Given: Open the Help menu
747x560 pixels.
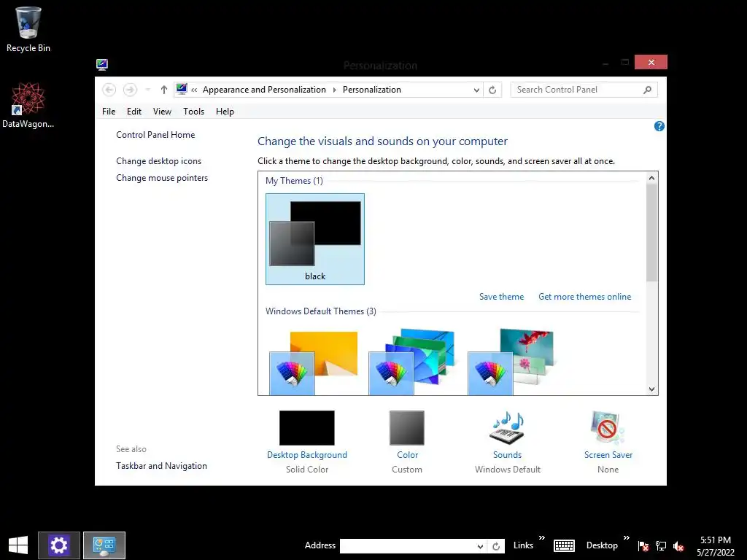Looking at the screenshot, I should (x=225, y=112).
